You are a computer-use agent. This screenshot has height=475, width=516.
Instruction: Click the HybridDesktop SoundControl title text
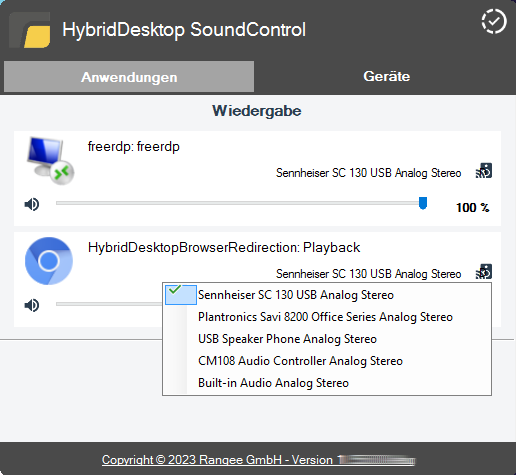(184, 30)
